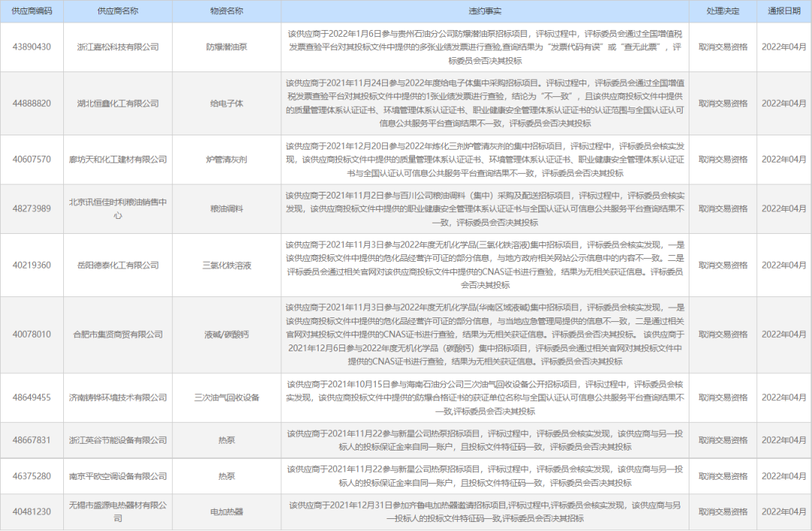This screenshot has height=531, width=812.
Task: Select supplier code 48273989
Action: [32, 209]
